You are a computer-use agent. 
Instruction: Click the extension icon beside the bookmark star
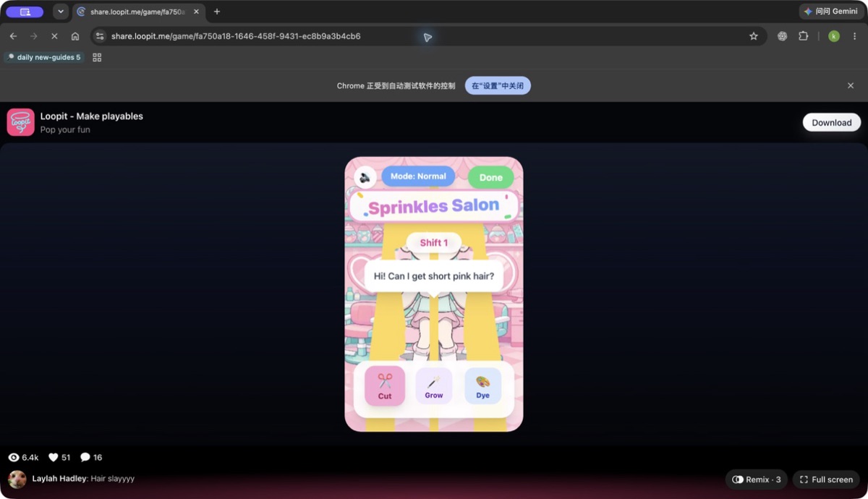(x=782, y=36)
